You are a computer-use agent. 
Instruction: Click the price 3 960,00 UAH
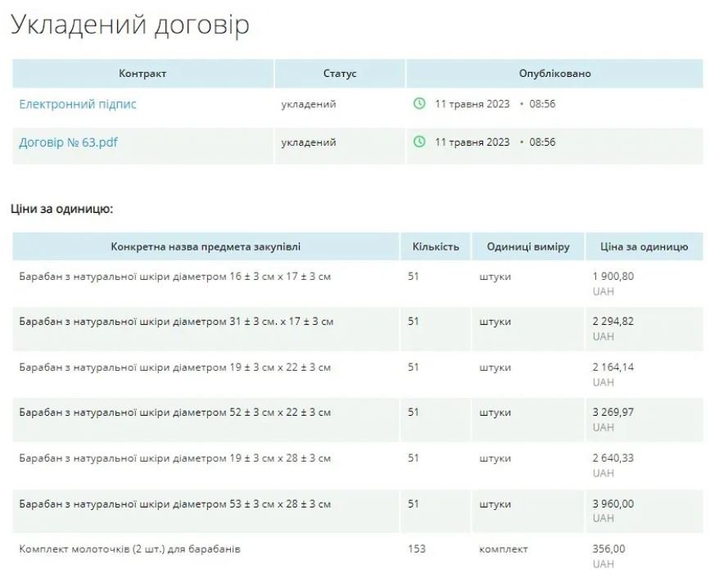[x=613, y=504]
